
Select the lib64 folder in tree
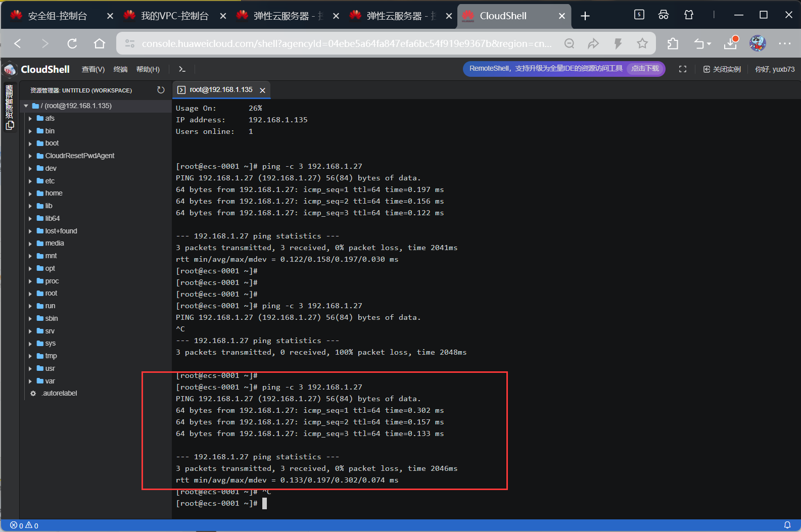(52, 218)
